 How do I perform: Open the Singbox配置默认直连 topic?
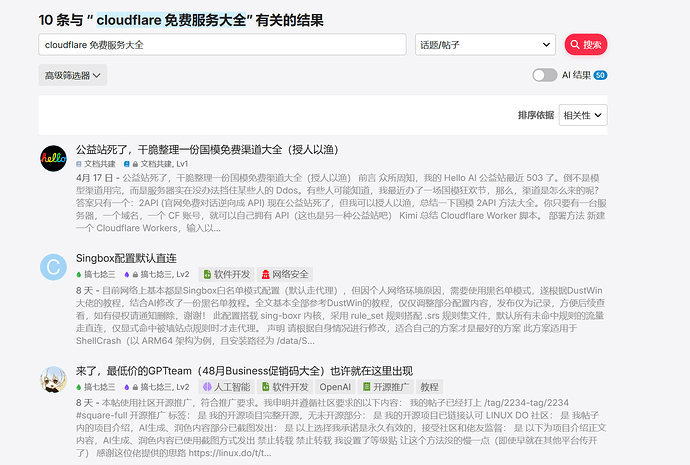tap(126, 258)
